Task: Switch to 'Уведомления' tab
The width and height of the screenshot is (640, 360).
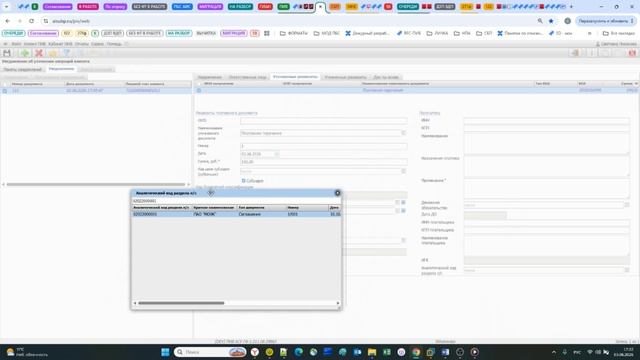Action: click(62, 69)
